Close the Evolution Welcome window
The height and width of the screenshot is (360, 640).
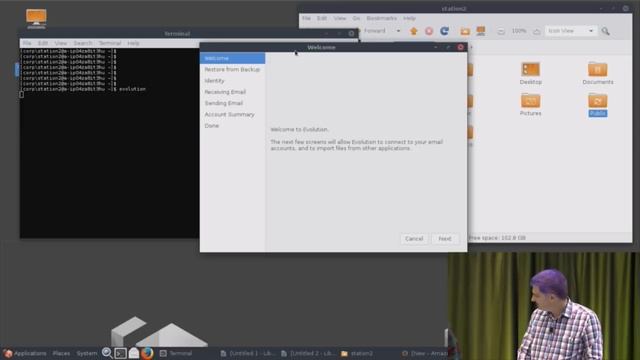pyautogui.click(x=460, y=47)
